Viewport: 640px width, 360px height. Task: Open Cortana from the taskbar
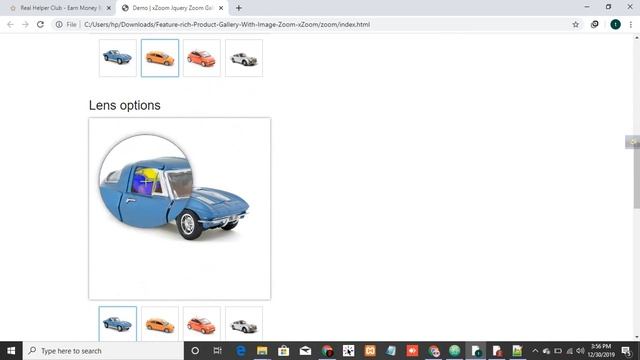(195, 351)
